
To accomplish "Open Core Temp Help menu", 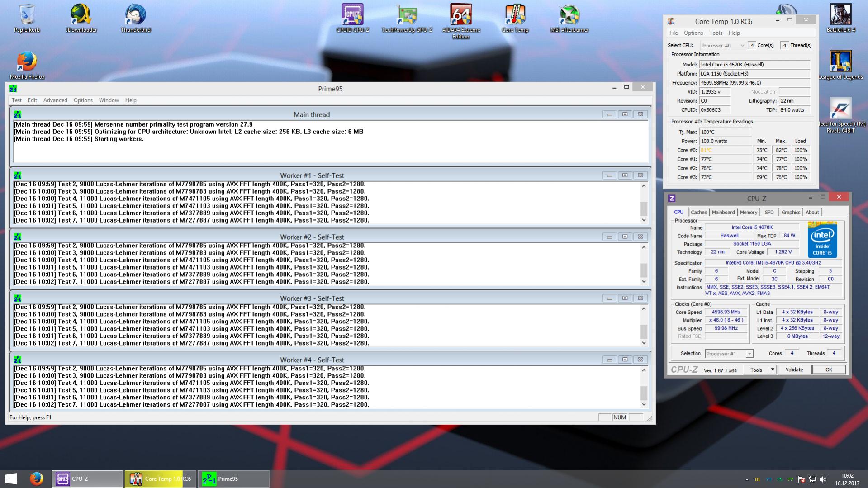I will 734,33.
